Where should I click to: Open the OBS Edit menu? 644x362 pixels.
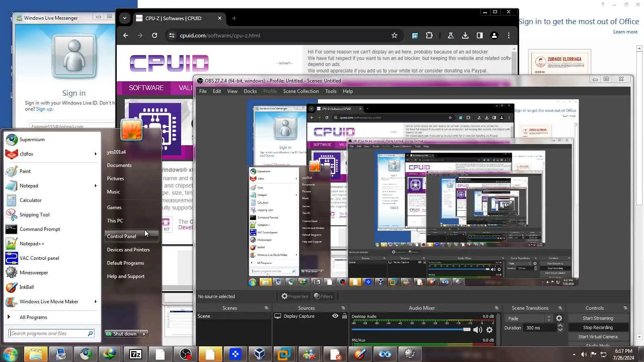point(217,91)
